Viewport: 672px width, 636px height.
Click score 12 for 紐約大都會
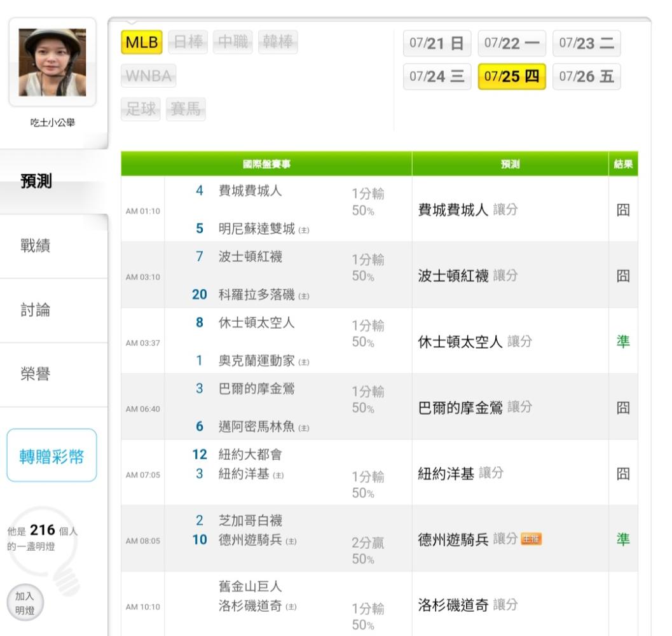(199, 455)
